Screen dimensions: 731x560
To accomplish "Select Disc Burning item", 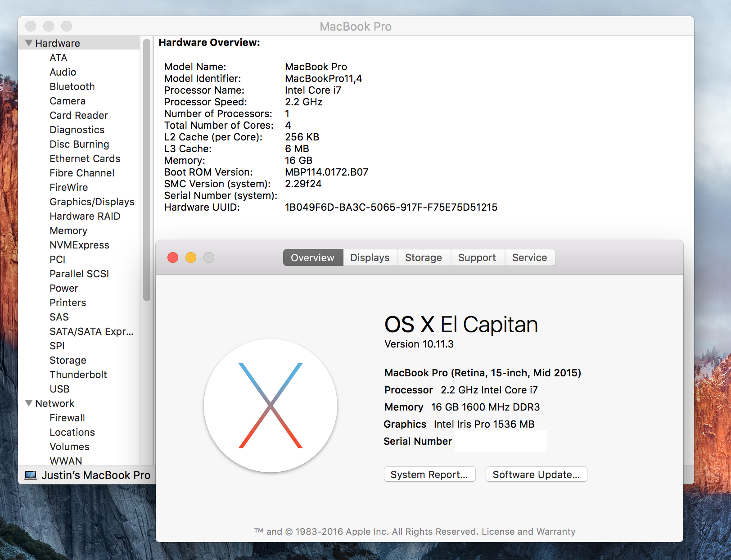I will tap(79, 144).
